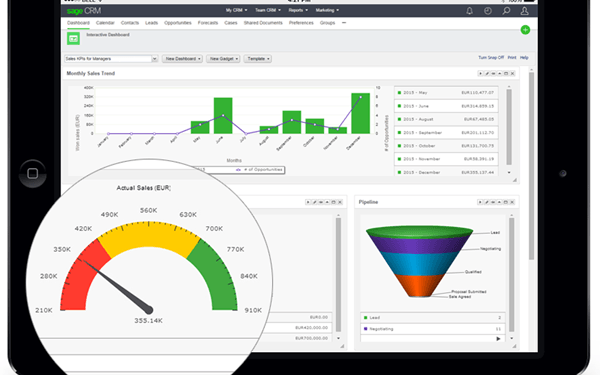Image resolution: width=600 pixels, height=375 pixels.
Task: Show more tabs via the ellipsis
Action: pos(344,23)
